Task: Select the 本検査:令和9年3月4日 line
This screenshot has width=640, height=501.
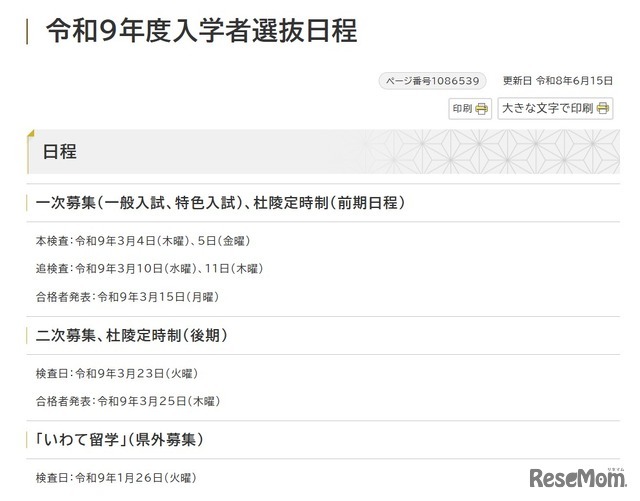Action: point(143,241)
